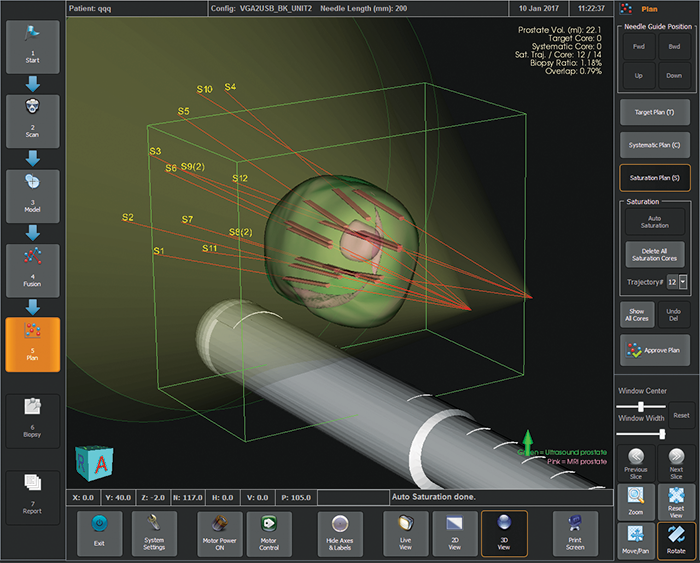The width and height of the screenshot is (700, 563).
Task: Select the Rotate tool
Action: [676, 541]
